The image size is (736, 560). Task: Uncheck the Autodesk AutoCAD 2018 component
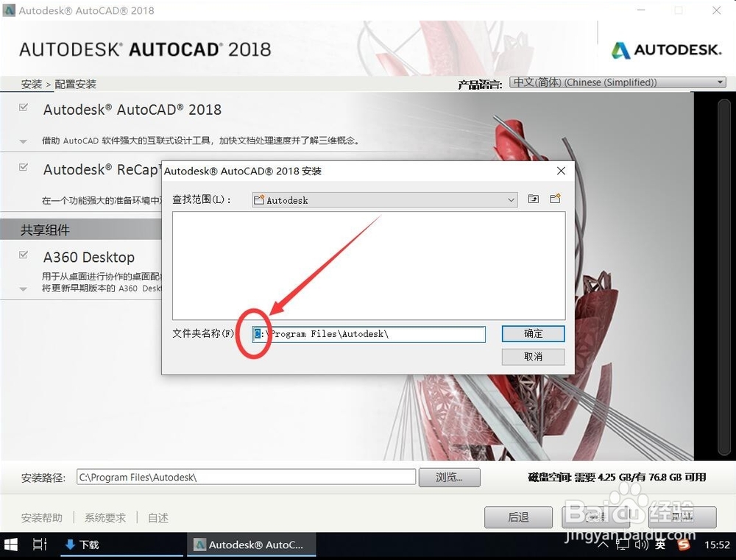click(23, 108)
